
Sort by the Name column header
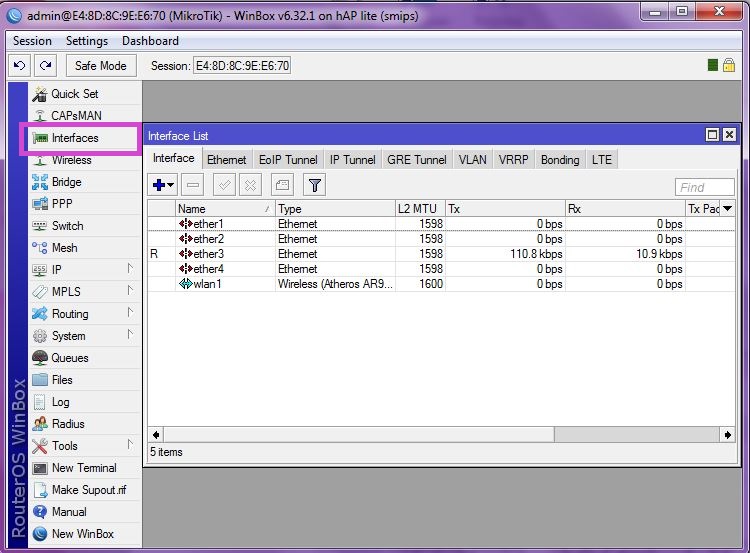(x=225, y=209)
